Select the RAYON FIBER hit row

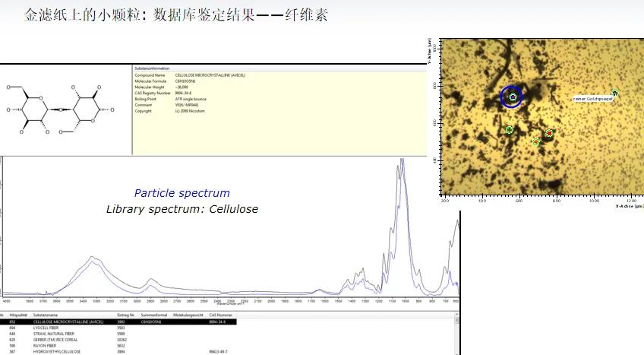(x=118, y=346)
